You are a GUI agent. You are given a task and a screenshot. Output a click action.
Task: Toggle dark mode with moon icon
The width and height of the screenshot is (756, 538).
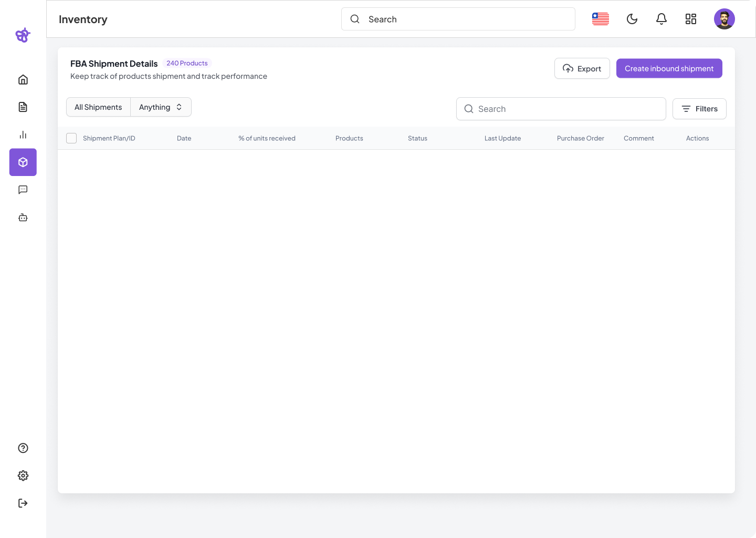click(x=632, y=19)
